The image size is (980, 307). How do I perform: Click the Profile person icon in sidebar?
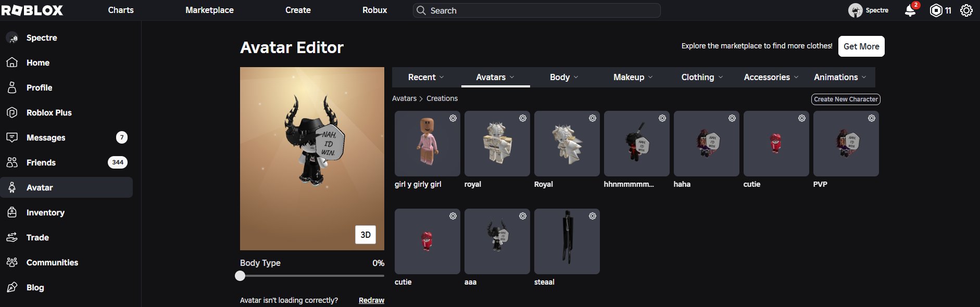(x=12, y=87)
